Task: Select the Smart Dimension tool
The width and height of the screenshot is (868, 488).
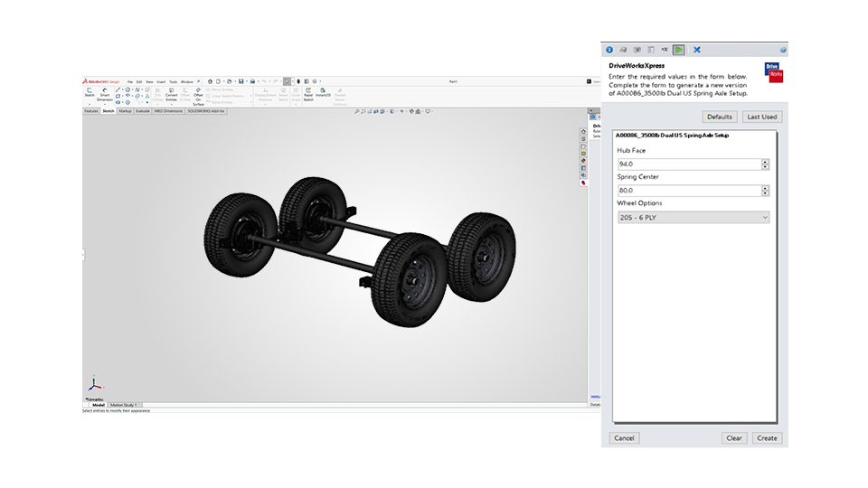Action: click(x=105, y=92)
